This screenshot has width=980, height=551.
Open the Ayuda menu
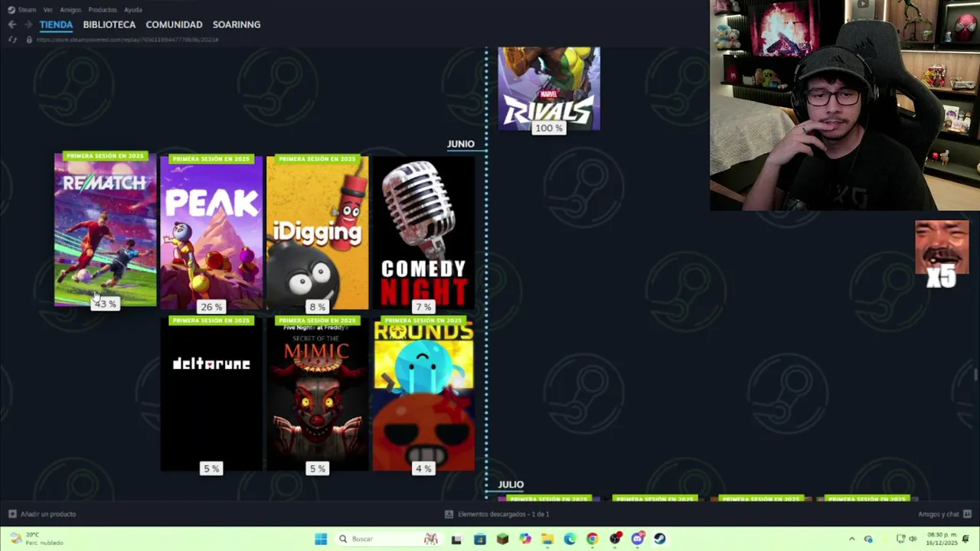pyautogui.click(x=133, y=10)
